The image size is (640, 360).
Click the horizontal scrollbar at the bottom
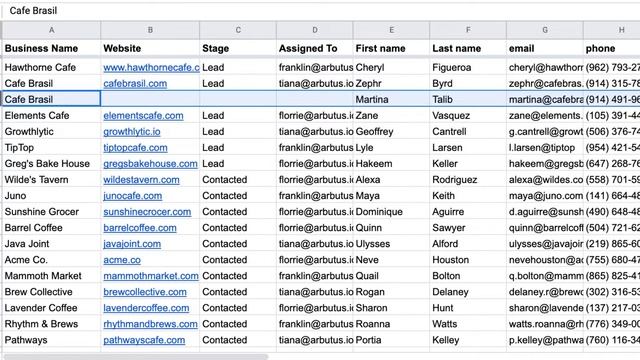tap(136, 357)
